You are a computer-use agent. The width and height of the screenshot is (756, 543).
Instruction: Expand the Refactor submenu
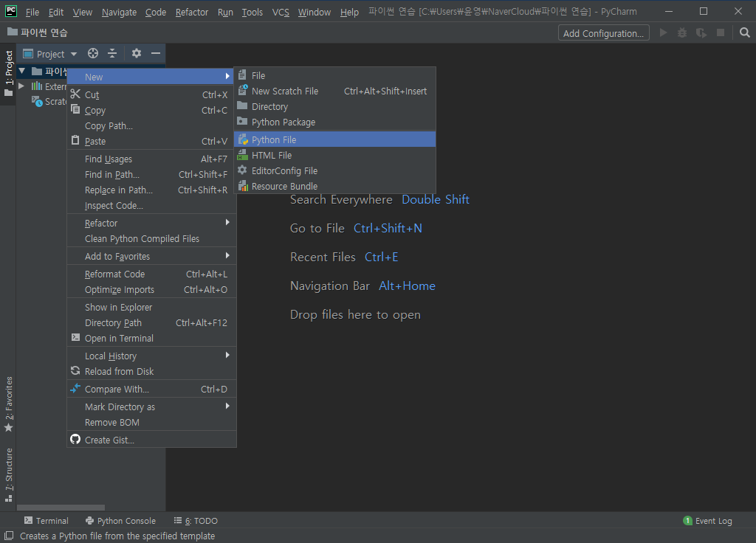pyautogui.click(x=151, y=223)
